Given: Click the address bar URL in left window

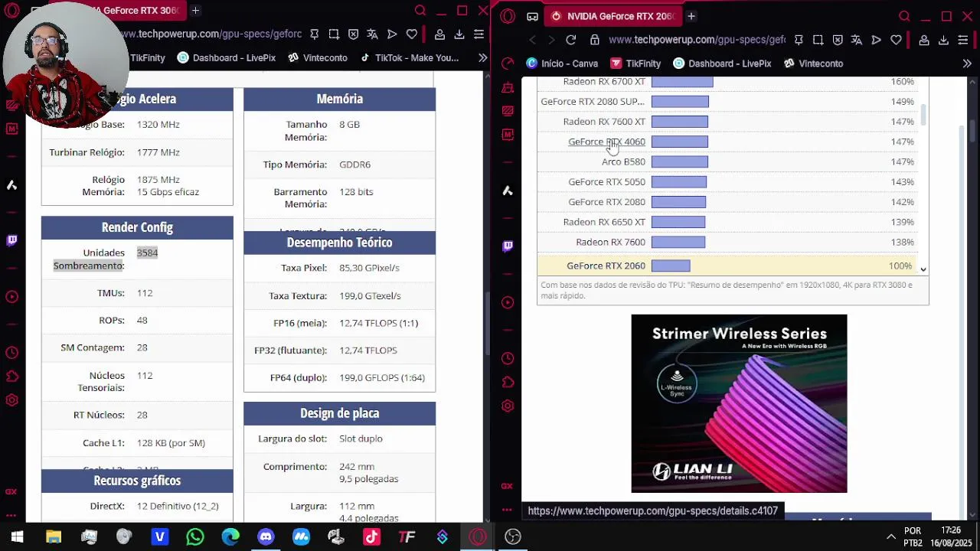Looking at the screenshot, I should (211, 34).
